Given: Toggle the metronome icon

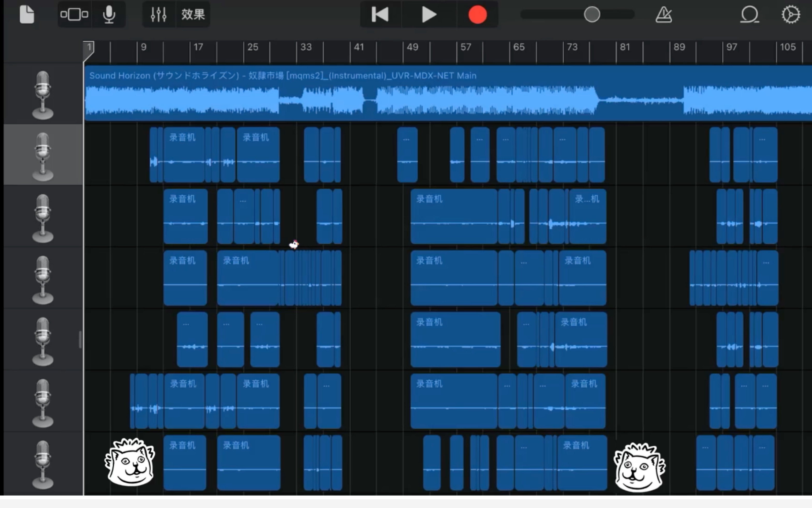Looking at the screenshot, I should pos(664,14).
